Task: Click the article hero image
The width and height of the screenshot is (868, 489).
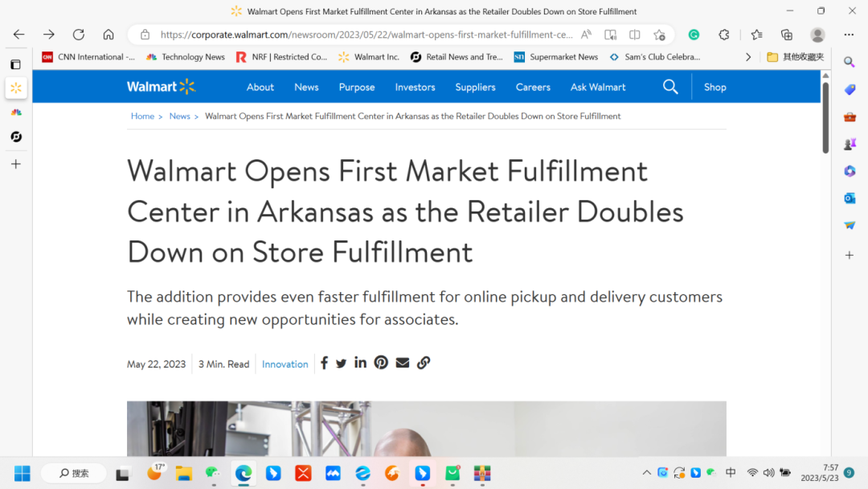Action: click(x=426, y=429)
